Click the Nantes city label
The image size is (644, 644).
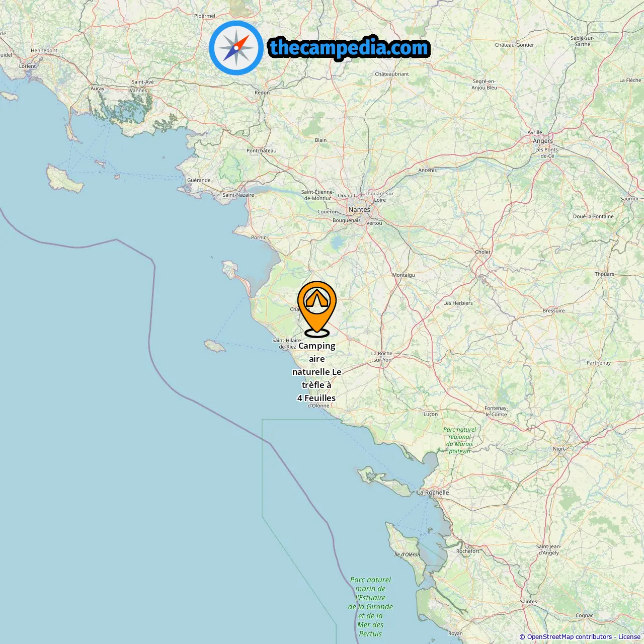coord(359,210)
